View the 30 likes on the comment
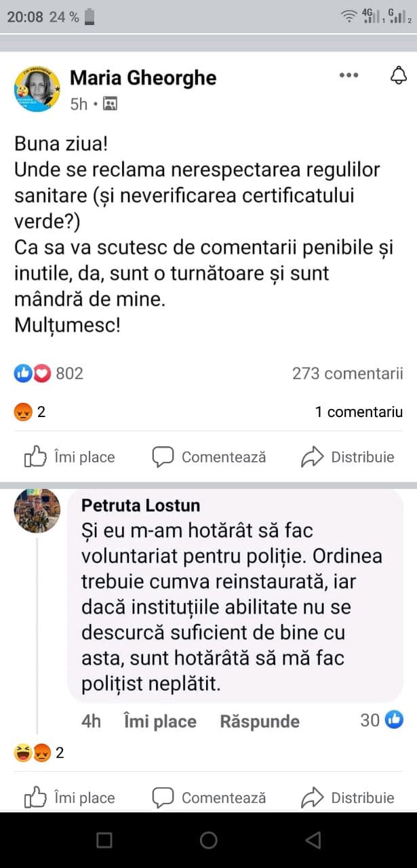The width and height of the screenshot is (417, 868). click(x=382, y=720)
